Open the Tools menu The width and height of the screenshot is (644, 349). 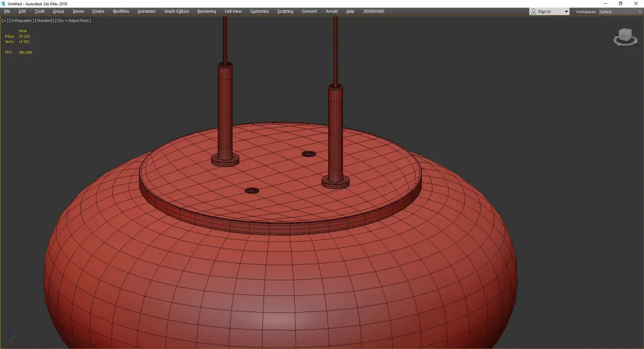tap(40, 11)
